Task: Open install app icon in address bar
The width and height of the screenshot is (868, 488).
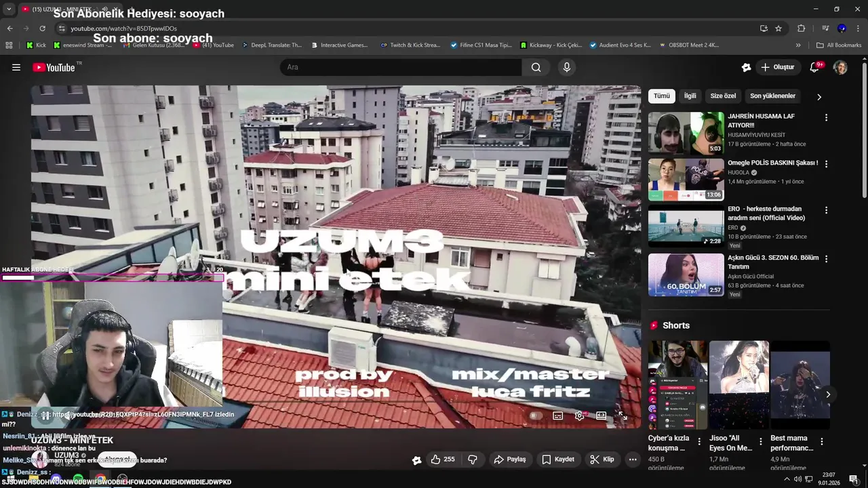Action: [764, 28]
